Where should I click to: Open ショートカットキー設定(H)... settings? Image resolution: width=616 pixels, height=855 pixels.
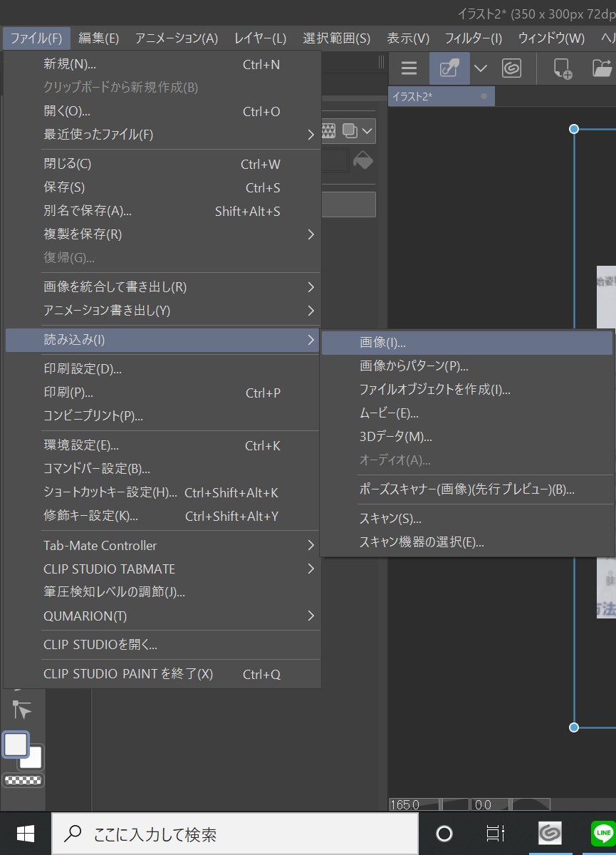tap(162, 493)
